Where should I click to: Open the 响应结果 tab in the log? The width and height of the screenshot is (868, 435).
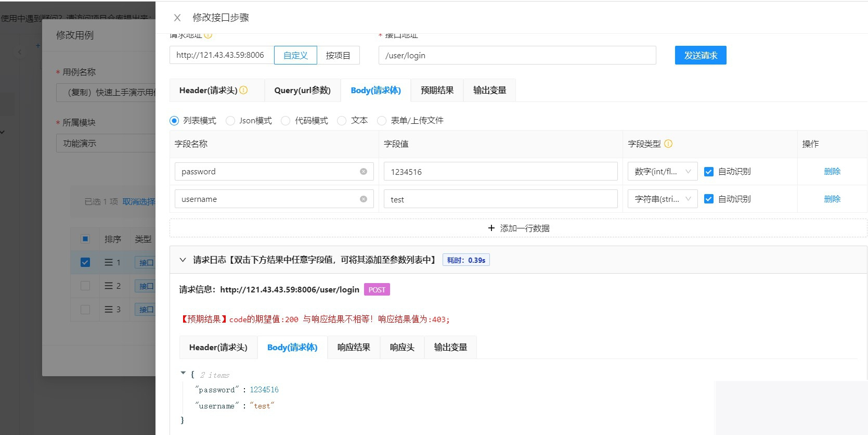(354, 348)
